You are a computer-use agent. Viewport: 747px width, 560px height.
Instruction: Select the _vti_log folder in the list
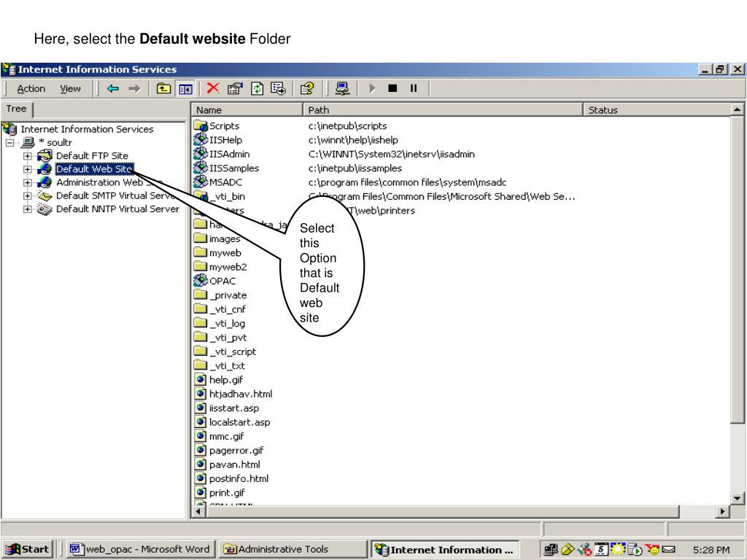(x=228, y=323)
